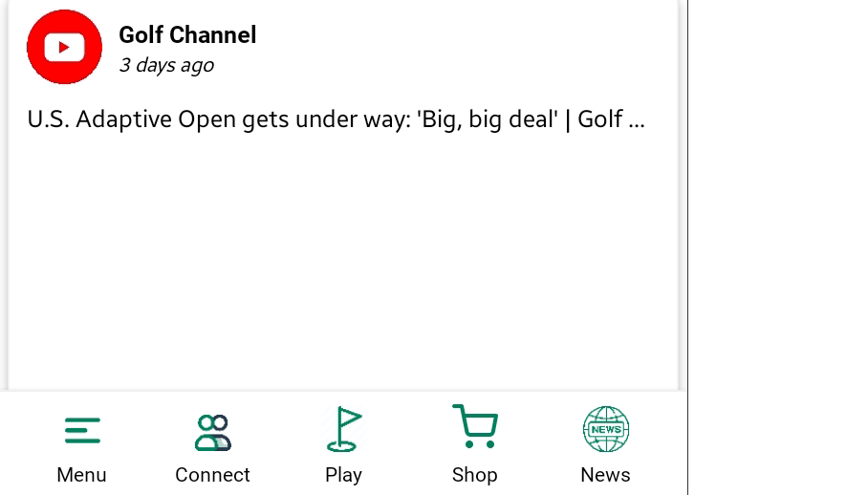
Task: Open the News tab label
Action: (x=605, y=475)
